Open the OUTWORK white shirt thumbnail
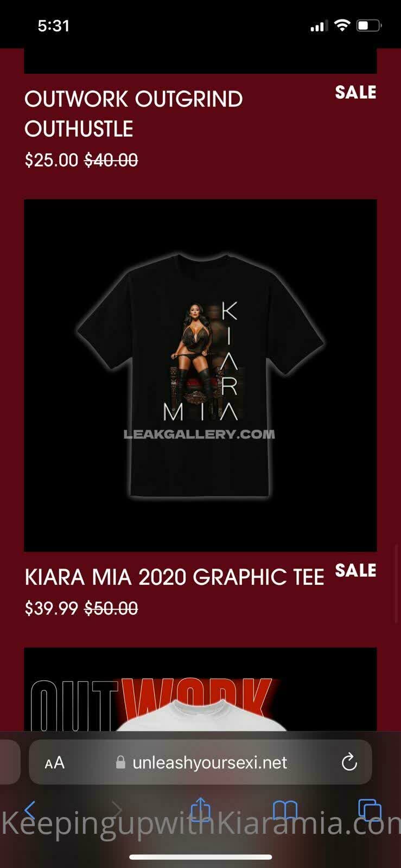Viewport: 401px width, 868px height. click(x=200, y=689)
